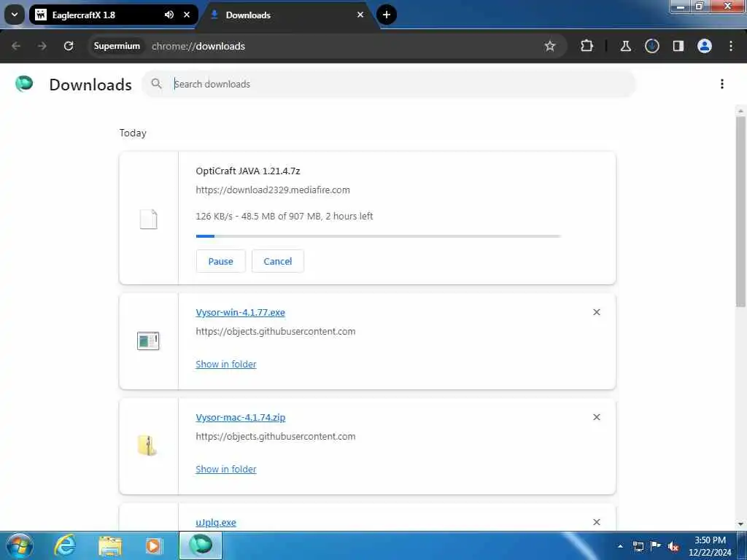The height and width of the screenshot is (560, 747).
Task: Open the Chrome Labs flask icon
Action: pos(625,46)
